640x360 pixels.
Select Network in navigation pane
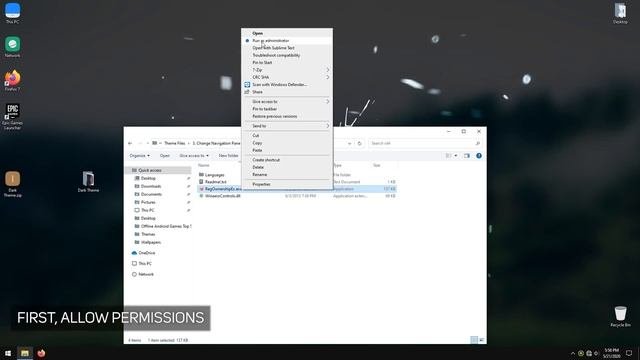146,274
